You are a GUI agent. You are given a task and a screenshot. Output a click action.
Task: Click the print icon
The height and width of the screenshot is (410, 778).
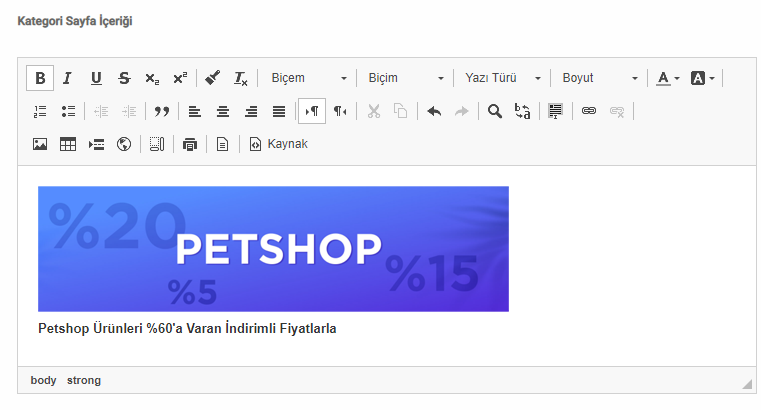click(190, 144)
